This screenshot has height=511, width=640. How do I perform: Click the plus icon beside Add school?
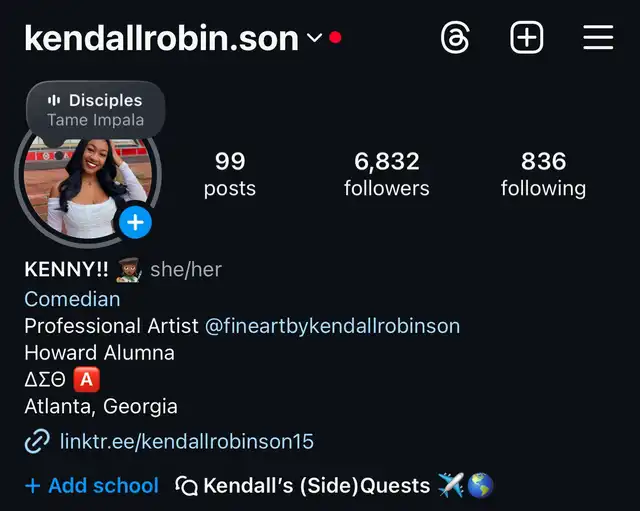click(32, 486)
